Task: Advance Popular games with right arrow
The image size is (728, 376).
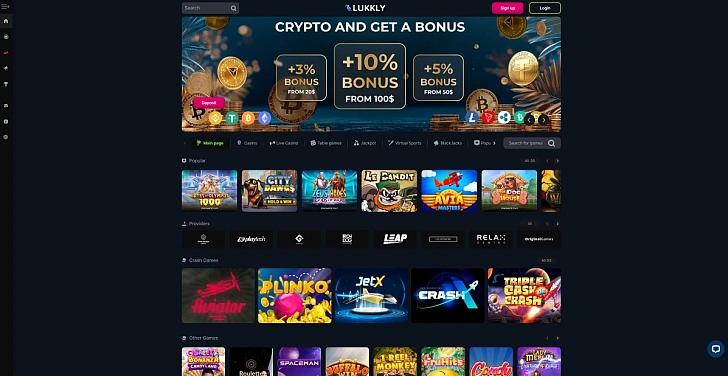Action: click(x=558, y=161)
